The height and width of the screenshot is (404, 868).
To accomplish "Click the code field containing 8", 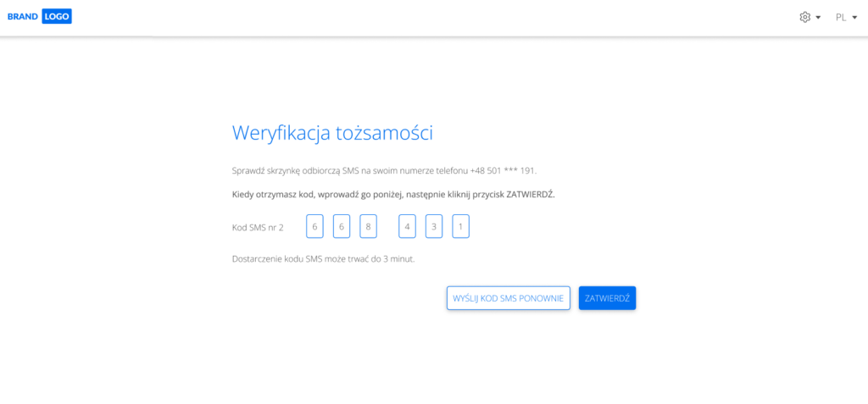I will (x=368, y=227).
